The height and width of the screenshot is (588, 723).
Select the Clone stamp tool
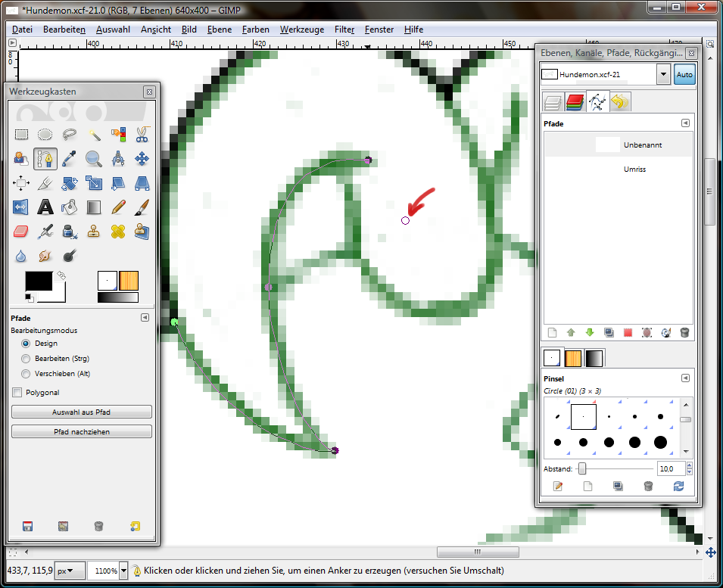(x=94, y=232)
